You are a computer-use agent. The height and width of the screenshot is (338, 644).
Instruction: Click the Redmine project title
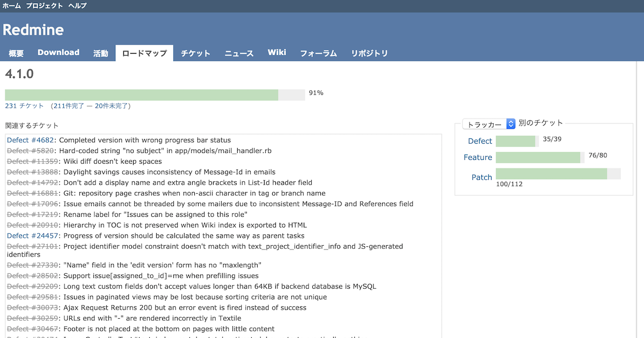click(x=33, y=30)
